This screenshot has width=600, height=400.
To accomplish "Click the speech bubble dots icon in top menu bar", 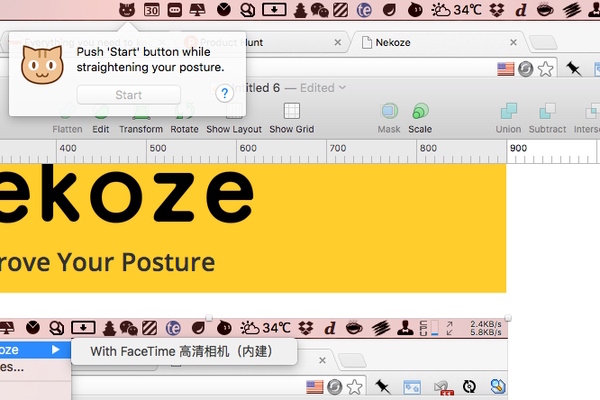I will [174, 10].
